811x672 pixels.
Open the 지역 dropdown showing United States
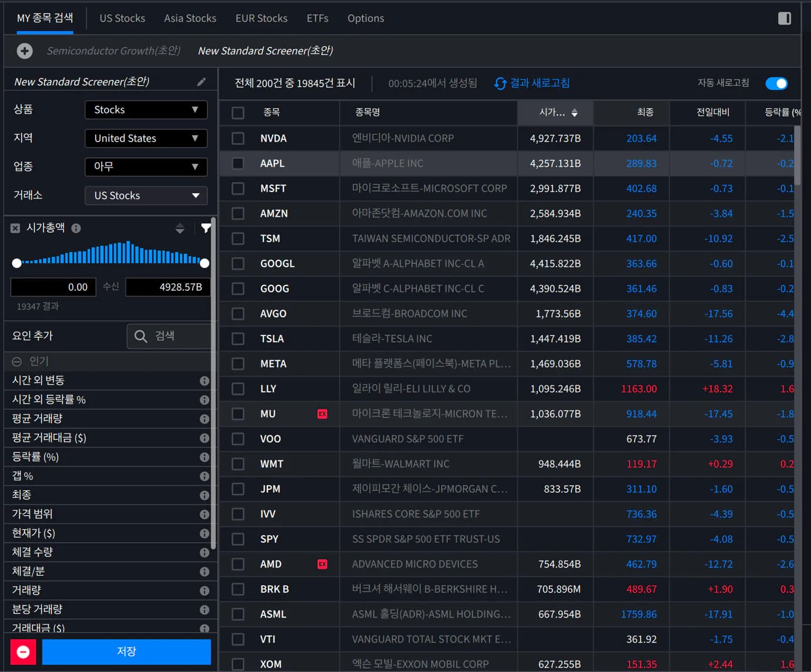tap(146, 139)
